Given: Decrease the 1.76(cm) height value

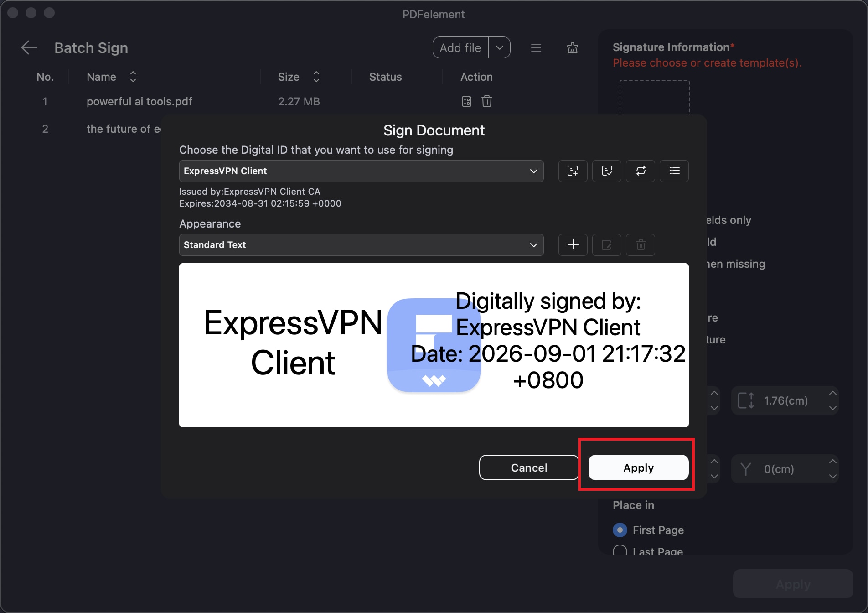Looking at the screenshot, I should coord(832,408).
